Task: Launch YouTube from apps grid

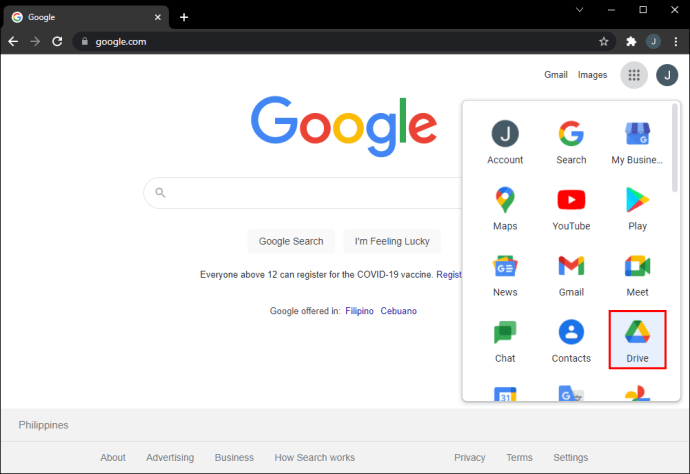Action: 571,208
